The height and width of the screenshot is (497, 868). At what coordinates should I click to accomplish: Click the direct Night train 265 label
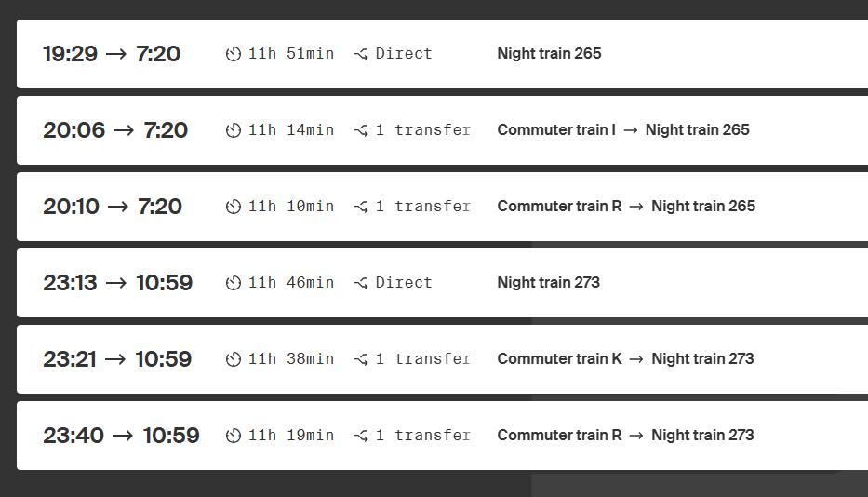549,54
